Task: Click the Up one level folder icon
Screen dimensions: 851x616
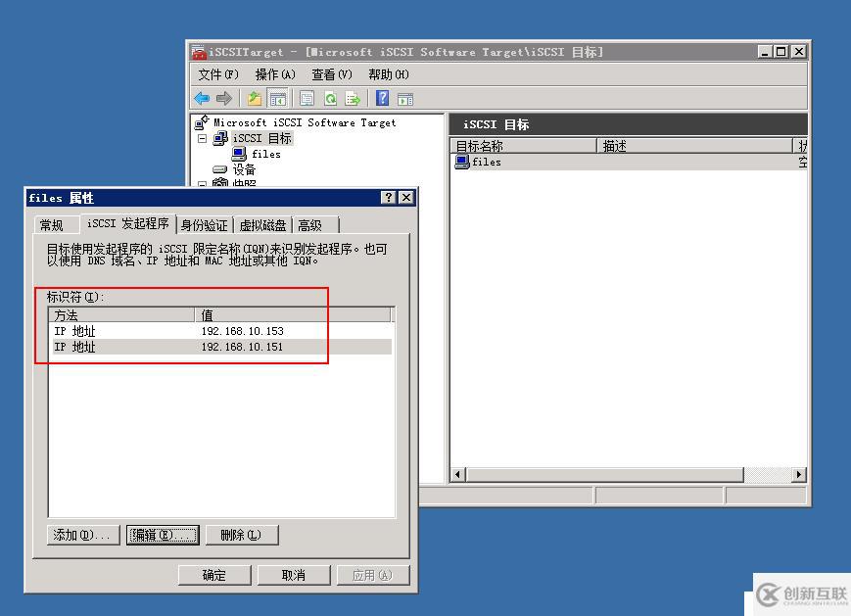Action: tap(255, 99)
